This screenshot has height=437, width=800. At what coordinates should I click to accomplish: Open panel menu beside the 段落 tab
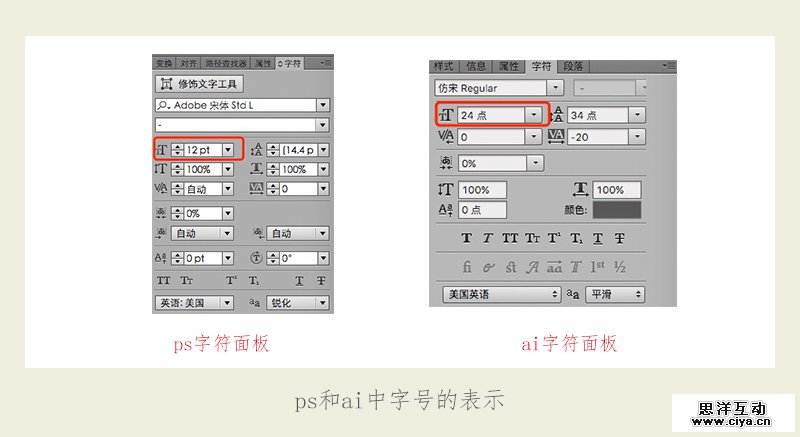pyautogui.click(x=668, y=66)
